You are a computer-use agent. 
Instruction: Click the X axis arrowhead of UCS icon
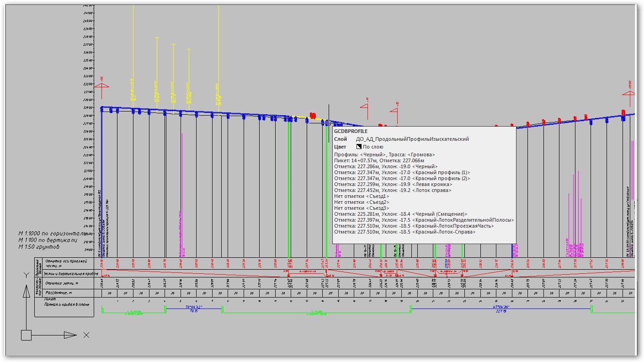(70, 335)
